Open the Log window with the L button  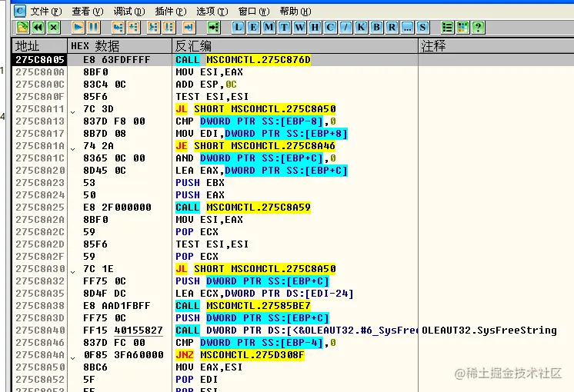click(x=238, y=28)
